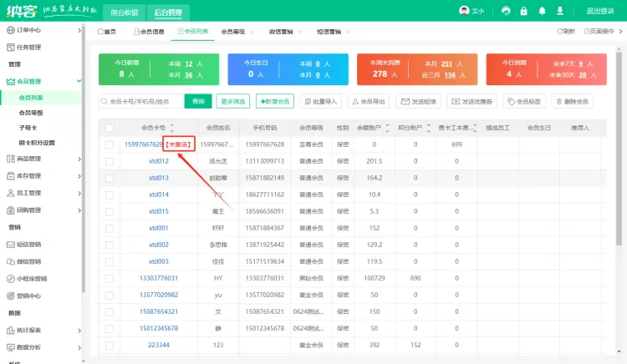
Task: Open the customer service headset icon
Action: tap(506, 11)
